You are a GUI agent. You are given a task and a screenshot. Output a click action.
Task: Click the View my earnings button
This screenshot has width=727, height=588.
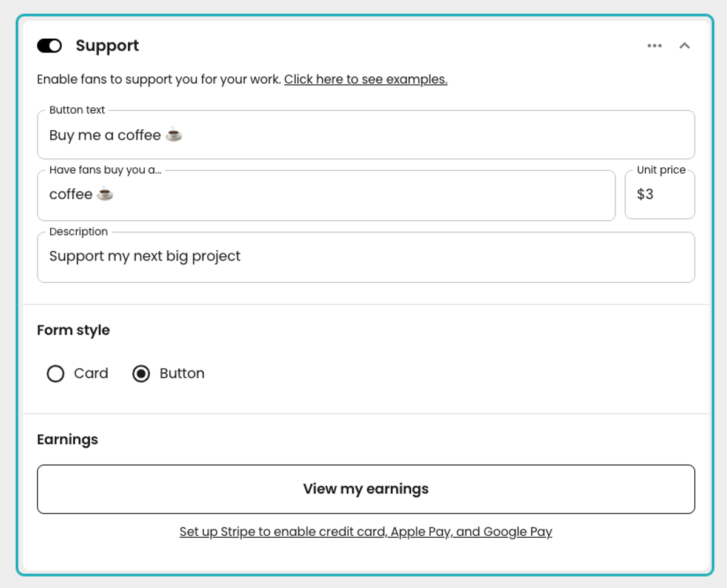click(x=366, y=489)
